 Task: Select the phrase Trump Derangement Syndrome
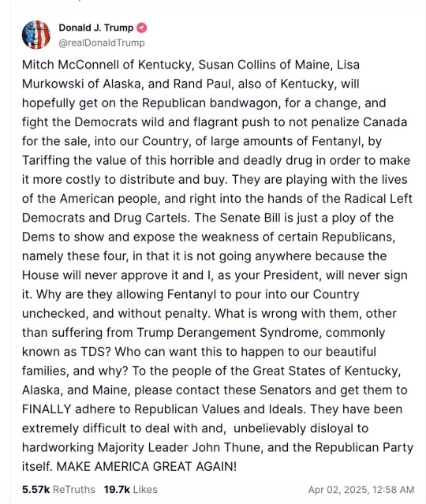[229, 333]
